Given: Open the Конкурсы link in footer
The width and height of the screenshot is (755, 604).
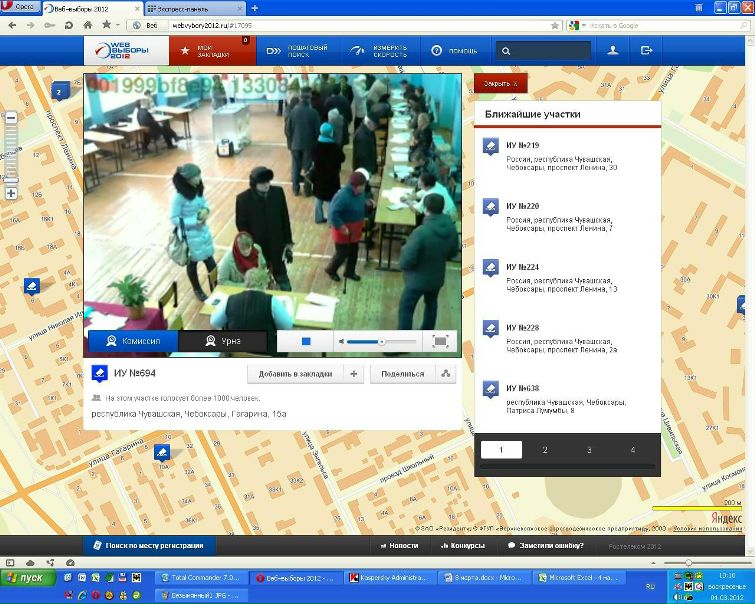Looking at the screenshot, I should pos(463,546).
